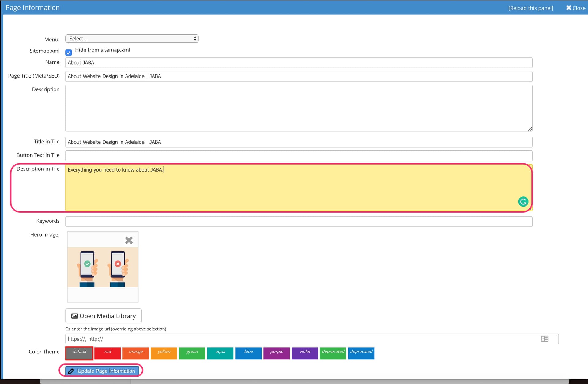The image size is (588, 384).
Task: Select the red color theme
Action: pos(107,353)
